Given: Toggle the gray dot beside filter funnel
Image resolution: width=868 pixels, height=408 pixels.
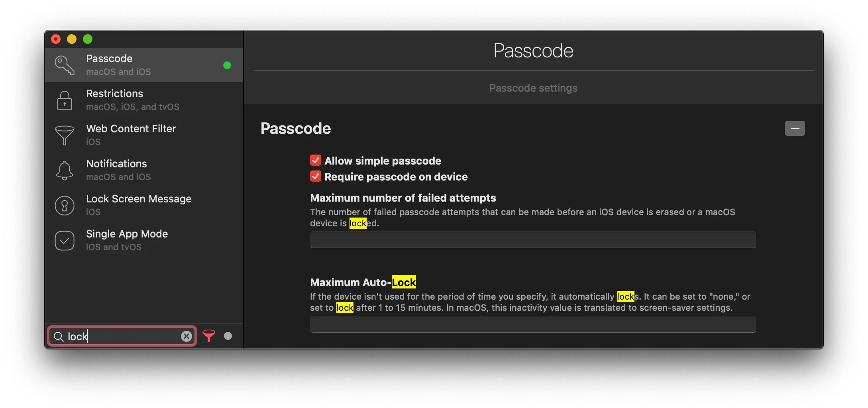Looking at the screenshot, I should (x=228, y=336).
